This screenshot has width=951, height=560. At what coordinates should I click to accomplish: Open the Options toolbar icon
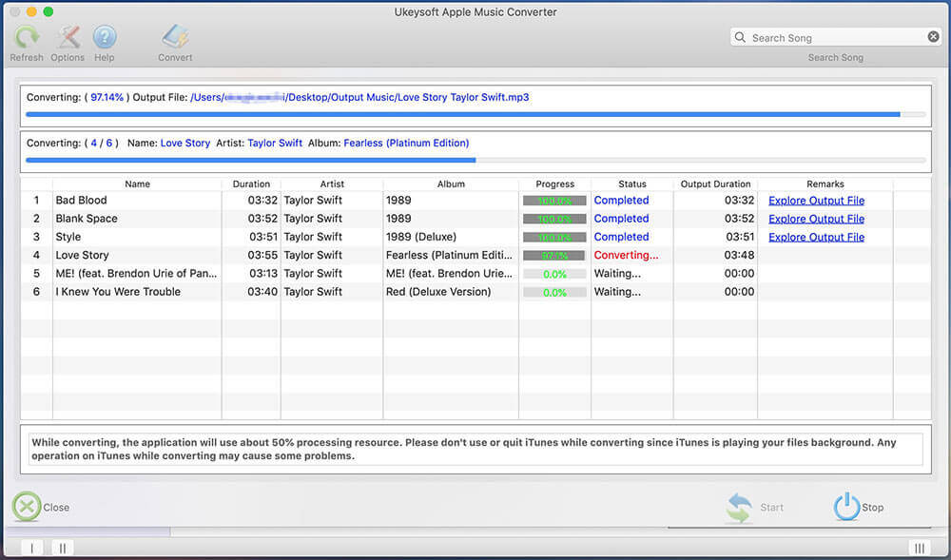click(x=68, y=37)
